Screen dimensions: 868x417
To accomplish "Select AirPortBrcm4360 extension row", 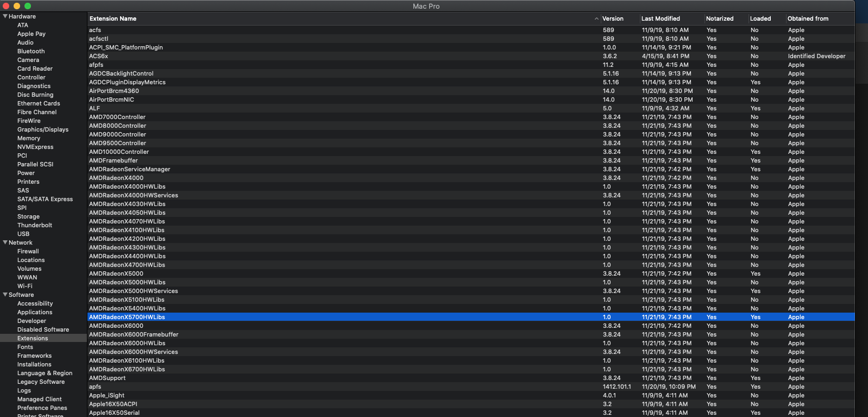I will pos(471,91).
